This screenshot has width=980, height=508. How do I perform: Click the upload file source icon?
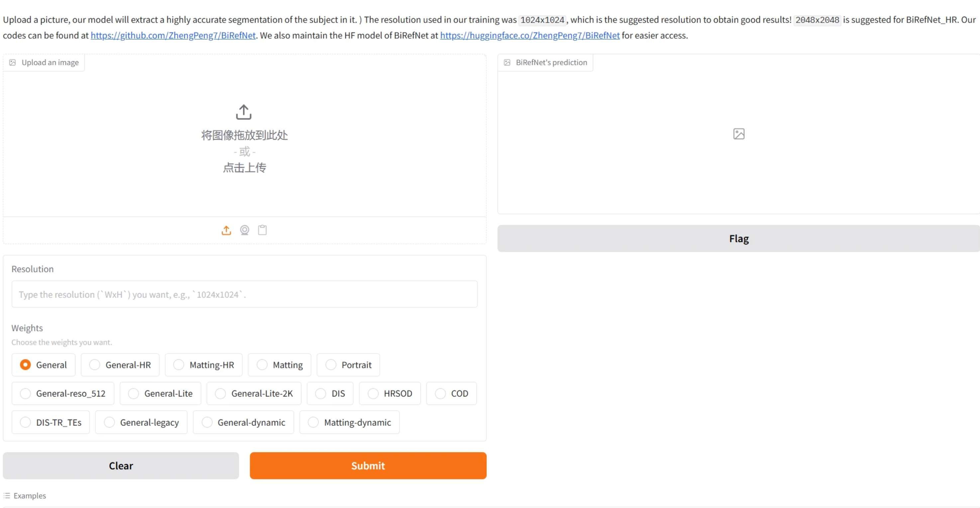click(x=226, y=231)
